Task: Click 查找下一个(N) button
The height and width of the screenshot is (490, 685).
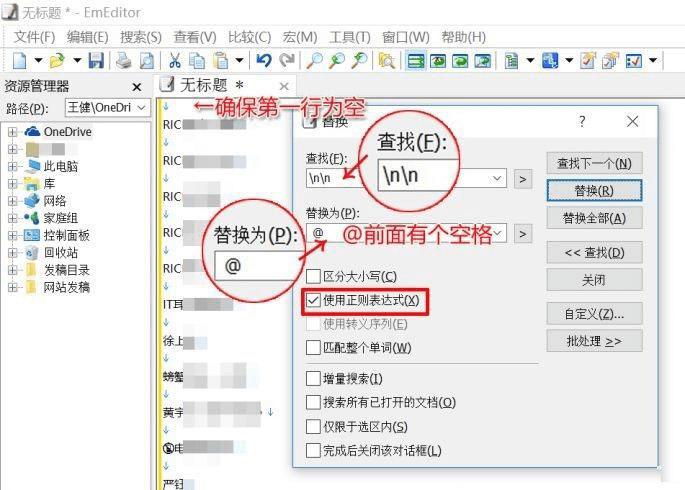Action: click(x=594, y=164)
